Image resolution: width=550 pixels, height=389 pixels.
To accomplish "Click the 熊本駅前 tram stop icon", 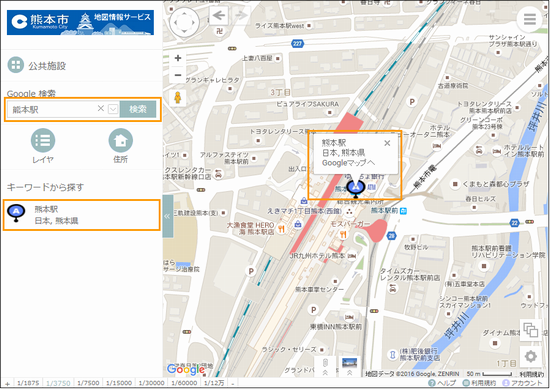I will pos(403,211).
